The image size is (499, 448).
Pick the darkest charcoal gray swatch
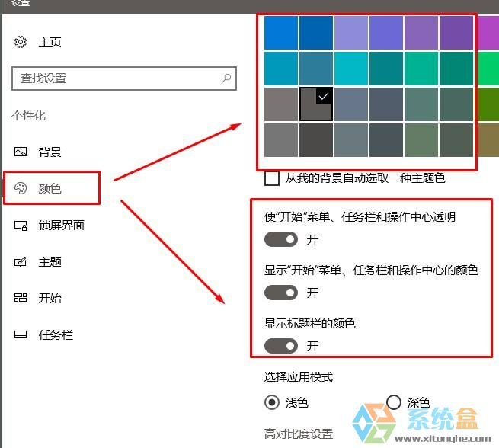pyautogui.click(x=316, y=140)
